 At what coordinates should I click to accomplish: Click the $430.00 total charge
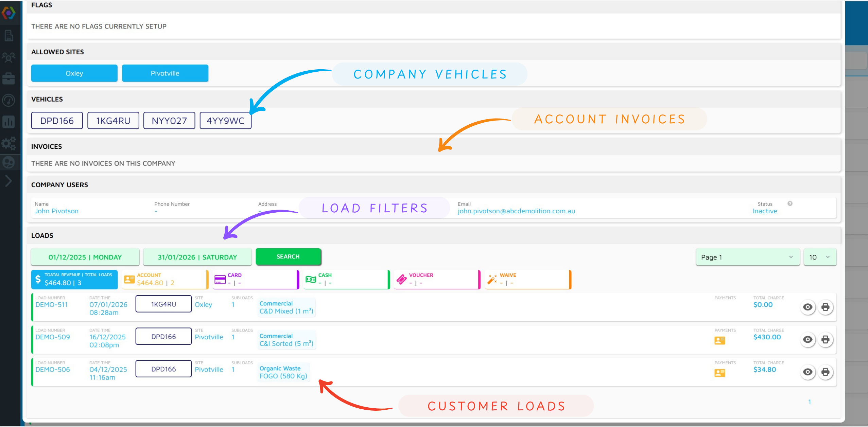767,337
